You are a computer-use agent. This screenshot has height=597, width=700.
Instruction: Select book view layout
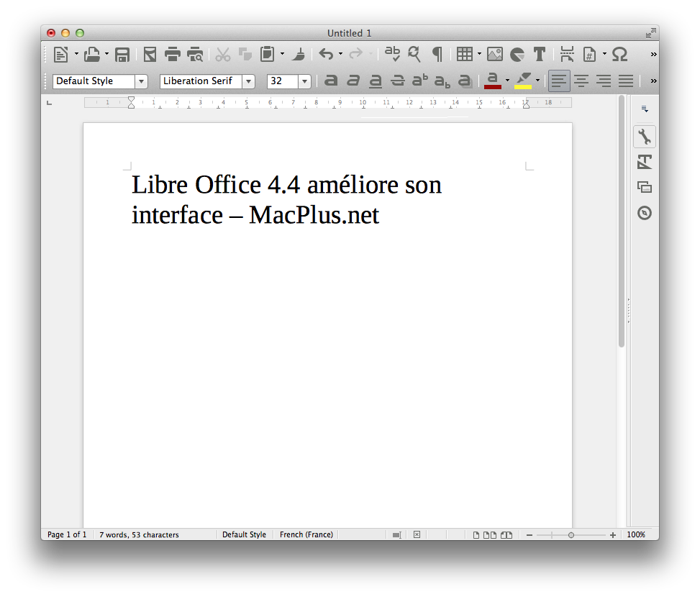[x=506, y=535]
